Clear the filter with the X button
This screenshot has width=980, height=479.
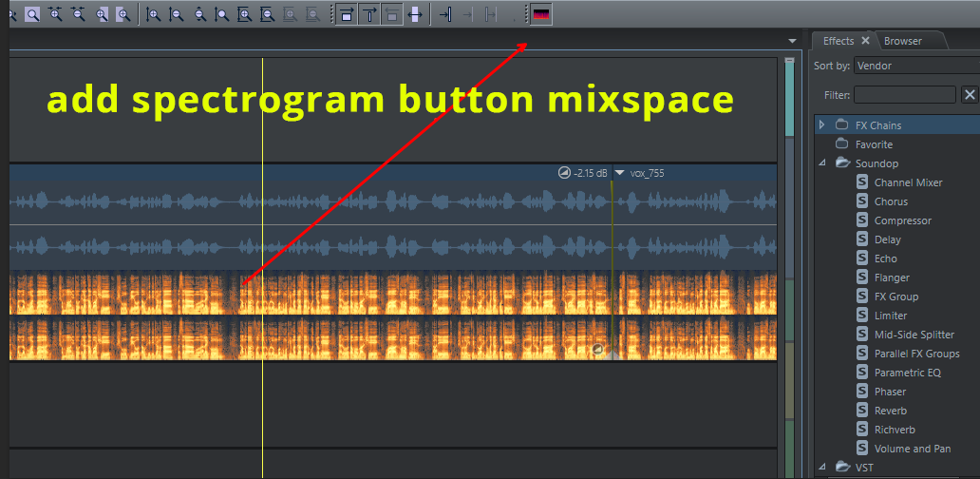970,94
